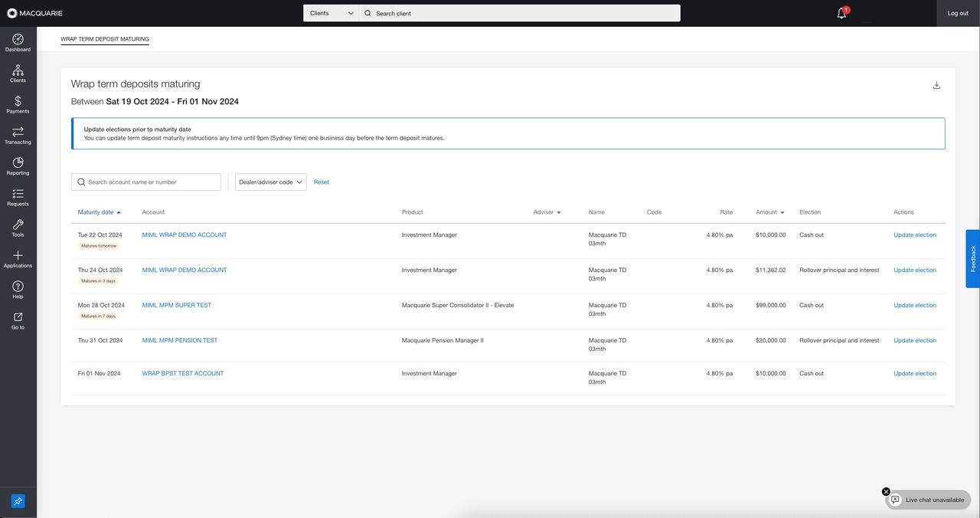Open MIML MPM SUPER TEST account
The width and height of the screenshot is (980, 518).
177,306
